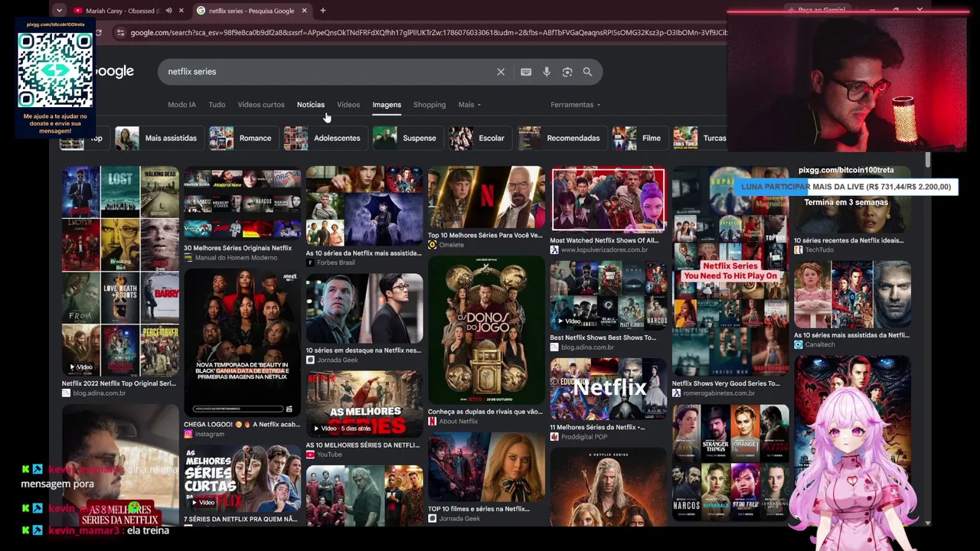Focus the browser address bar URL
Viewport: 980px width, 551px height.
429,33
